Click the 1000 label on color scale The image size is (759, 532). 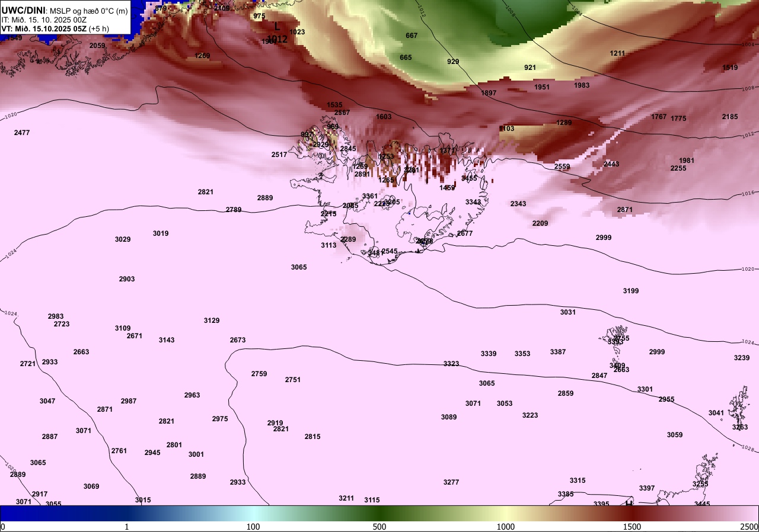(x=505, y=527)
